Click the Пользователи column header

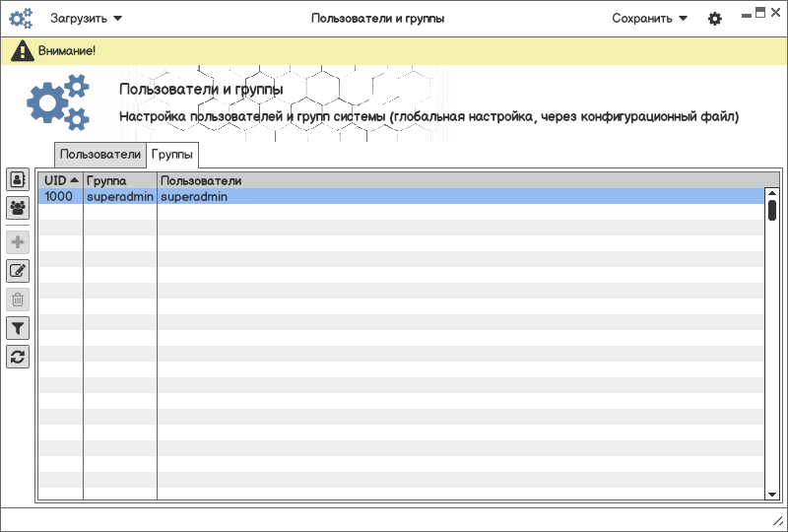point(201,181)
